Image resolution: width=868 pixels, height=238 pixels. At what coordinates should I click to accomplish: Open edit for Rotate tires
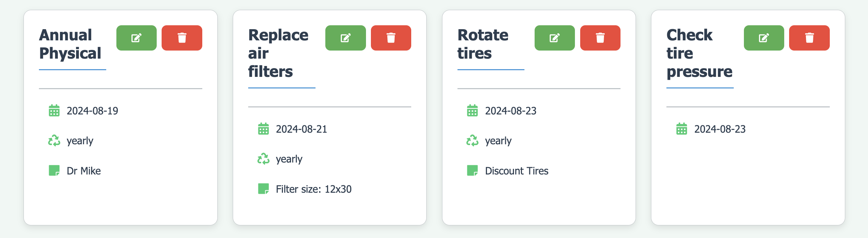(x=555, y=38)
